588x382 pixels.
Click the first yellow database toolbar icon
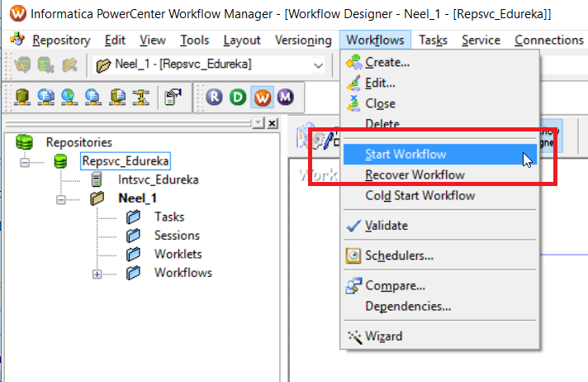(x=22, y=97)
